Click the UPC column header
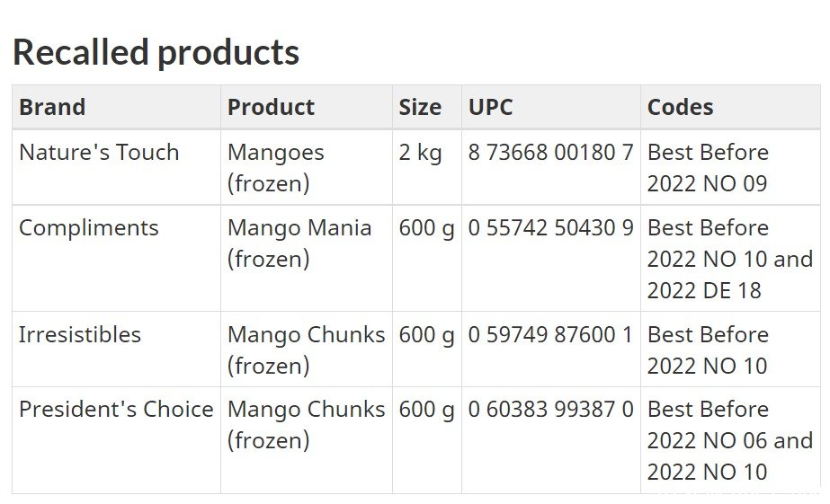 pyautogui.click(x=550, y=107)
